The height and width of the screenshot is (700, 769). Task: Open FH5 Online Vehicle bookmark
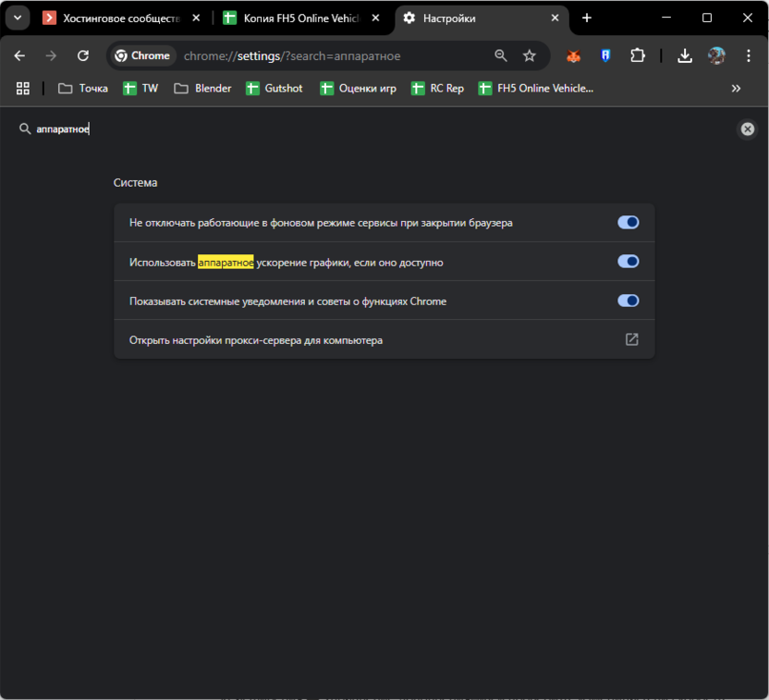tap(535, 88)
